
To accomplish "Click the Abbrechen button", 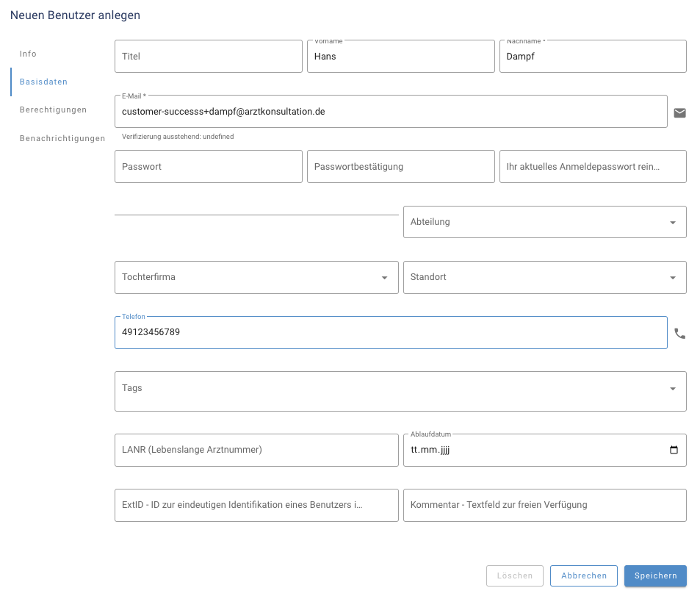I will 584,575.
